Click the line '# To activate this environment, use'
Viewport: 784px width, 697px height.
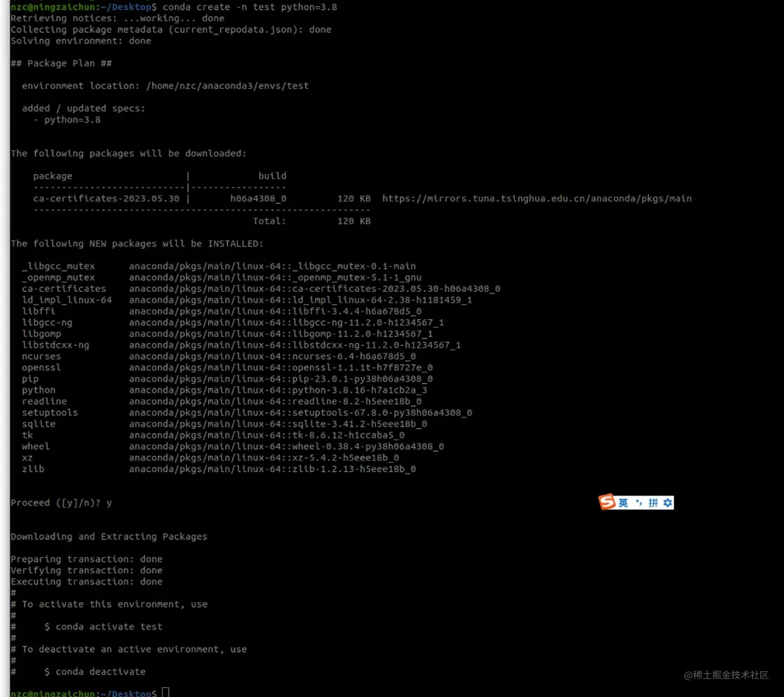pyautogui.click(x=109, y=604)
